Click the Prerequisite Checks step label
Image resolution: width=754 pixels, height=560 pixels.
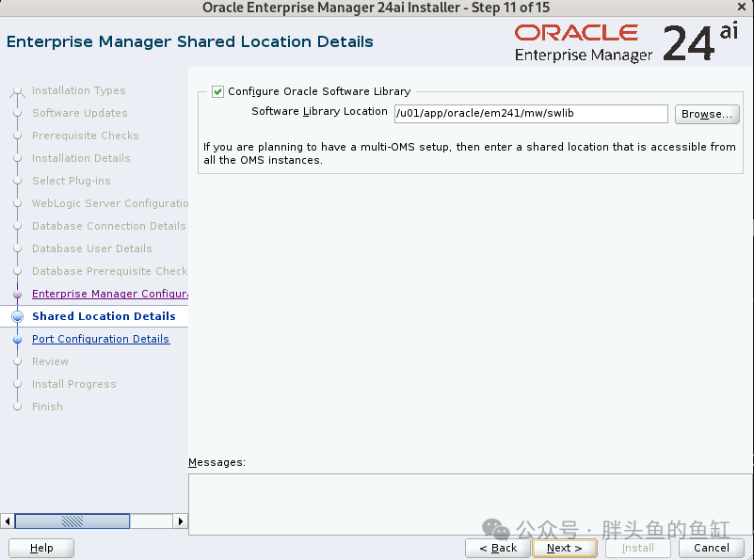tap(86, 136)
